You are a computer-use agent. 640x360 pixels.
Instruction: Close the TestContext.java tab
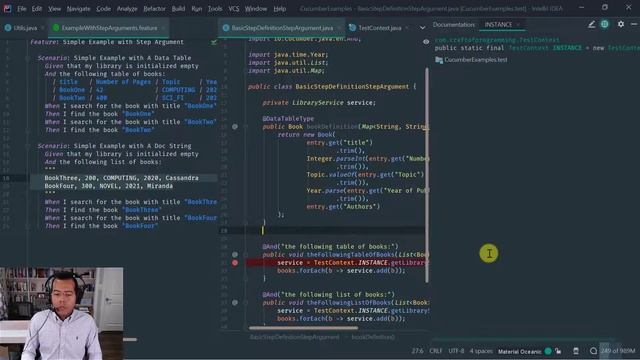407,28
